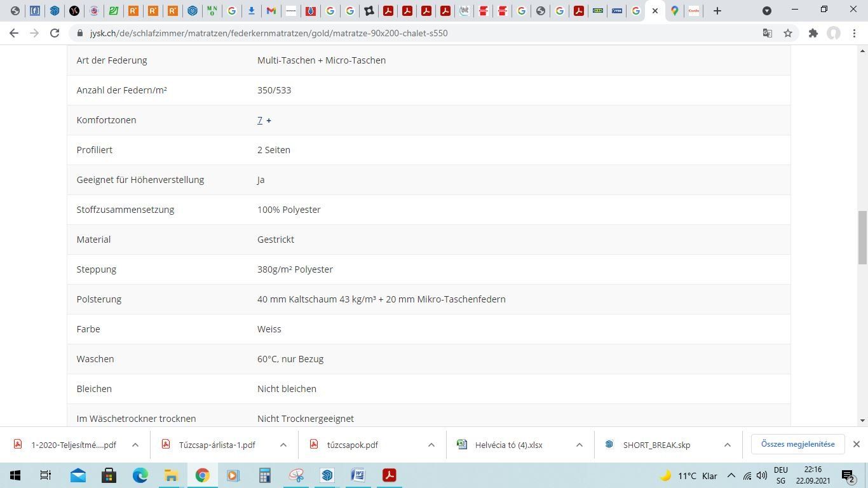Viewport: 868px width, 488px height.
Task: Open the volume tray icon
Action: pos(762,475)
